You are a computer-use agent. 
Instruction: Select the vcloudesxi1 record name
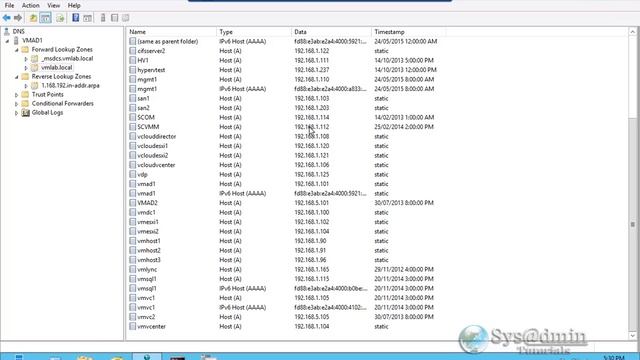pyautogui.click(x=152, y=146)
